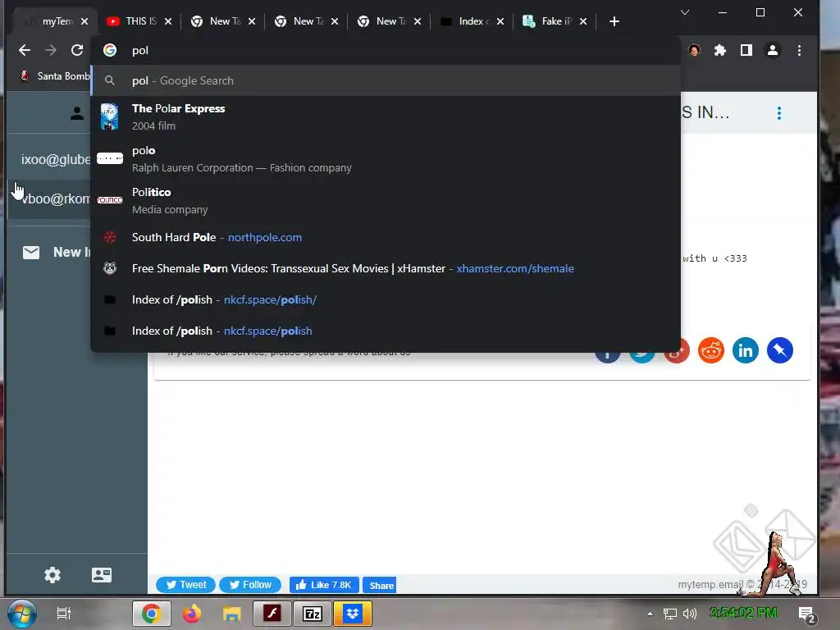Launch Chrome from the taskbar
840x630 pixels.
coord(152,614)
